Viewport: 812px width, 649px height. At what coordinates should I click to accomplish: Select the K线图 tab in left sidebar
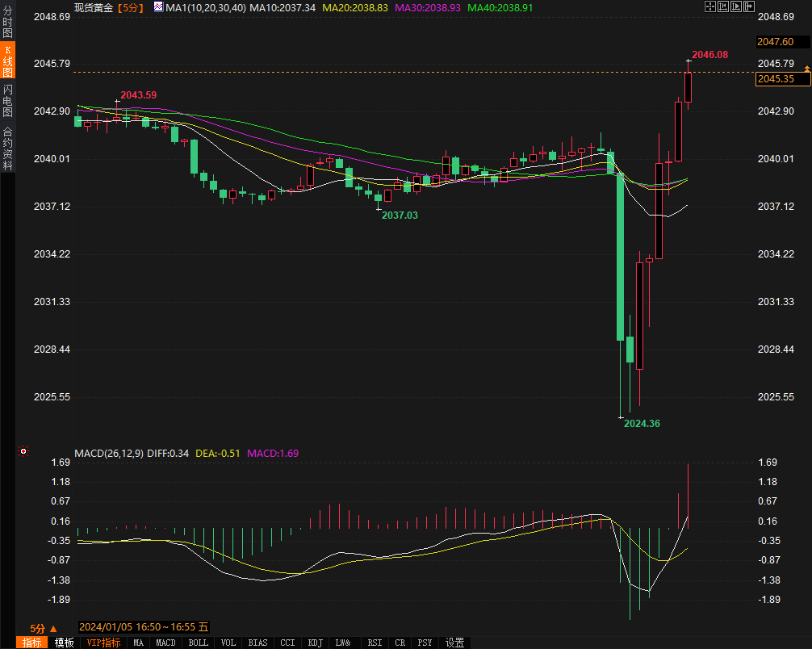pos(7,61)
